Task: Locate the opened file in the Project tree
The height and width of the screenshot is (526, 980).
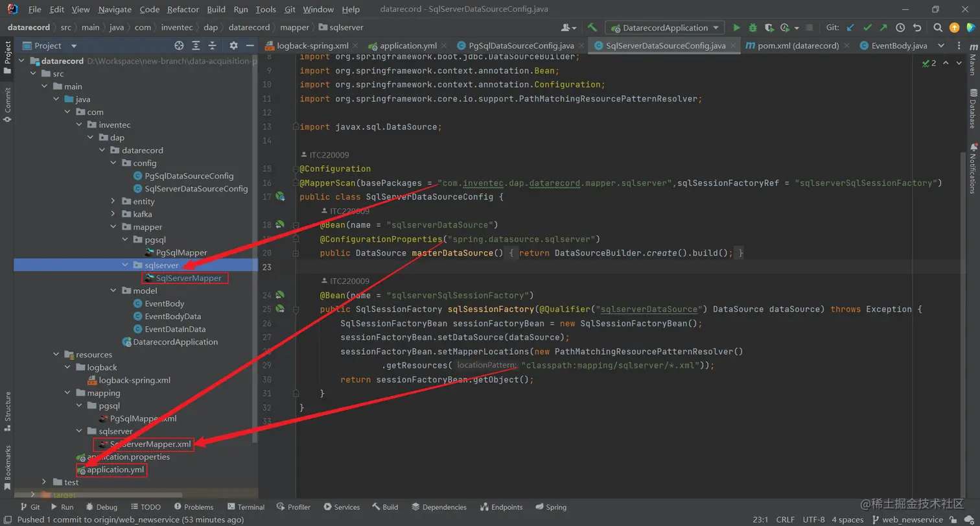Action: tap(179, 45)
